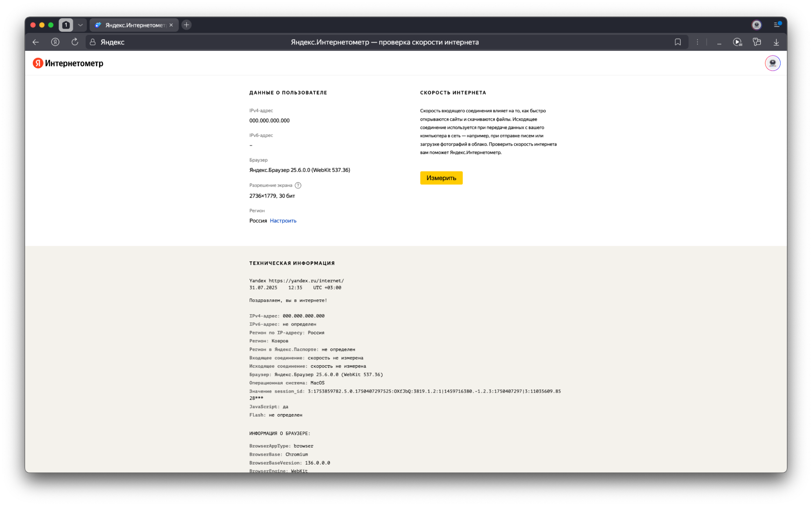The width and height of the screenshot is (812, 506).
Task: Reload the page with the refresh icon
Action: [75, 42]
